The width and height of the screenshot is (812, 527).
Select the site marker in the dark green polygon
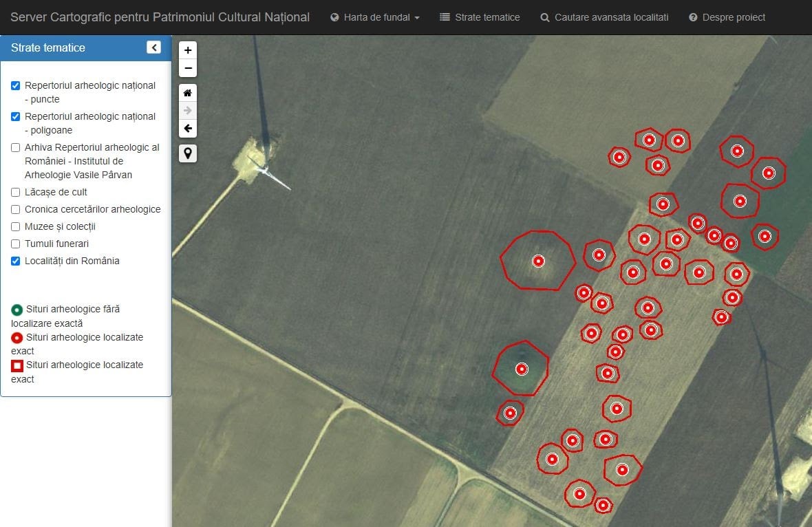pyautogui.click(x=522, y=369)
